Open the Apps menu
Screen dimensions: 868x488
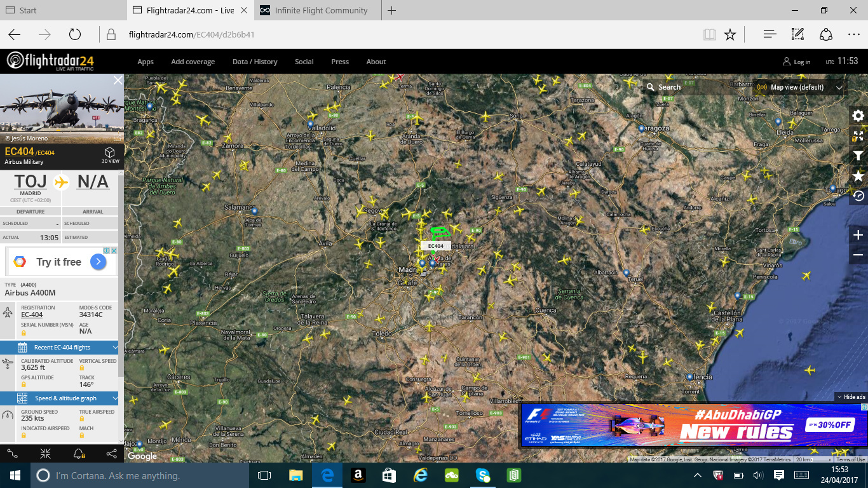(146, 62)
